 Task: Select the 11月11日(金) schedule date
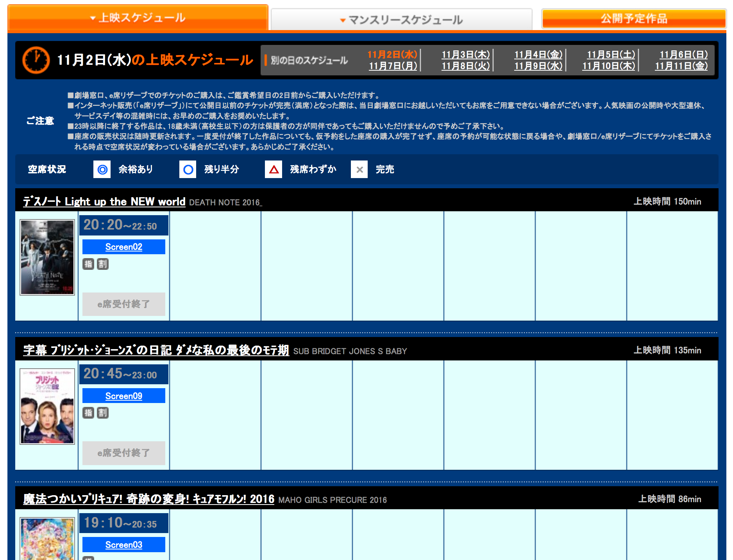click(681, 66)
